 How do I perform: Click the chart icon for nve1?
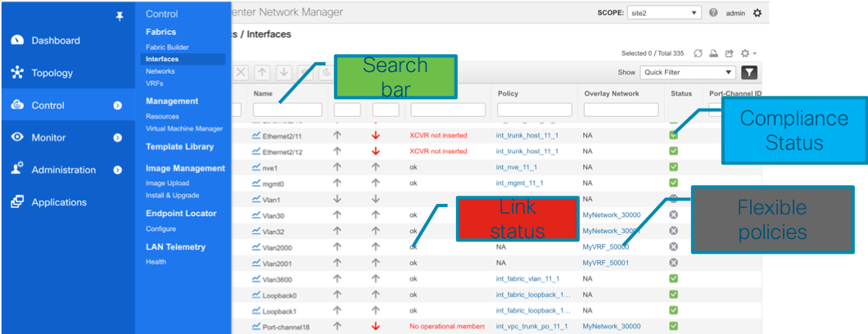point(255,167)
